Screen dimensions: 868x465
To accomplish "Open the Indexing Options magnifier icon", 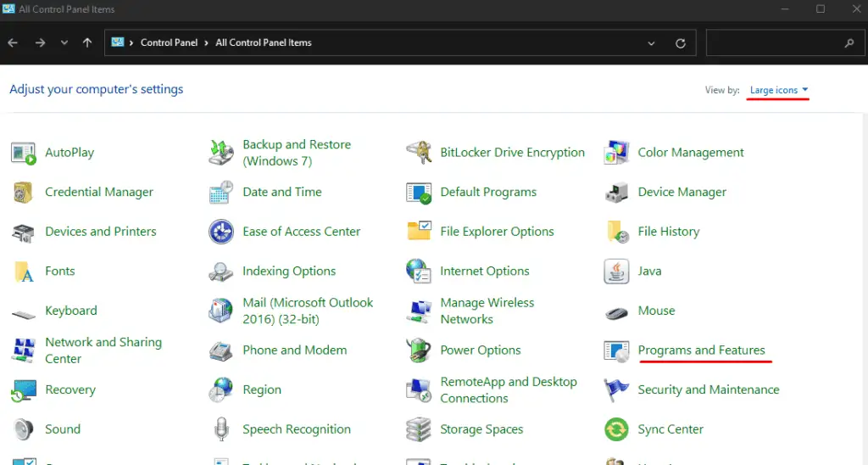I will 221,272.
